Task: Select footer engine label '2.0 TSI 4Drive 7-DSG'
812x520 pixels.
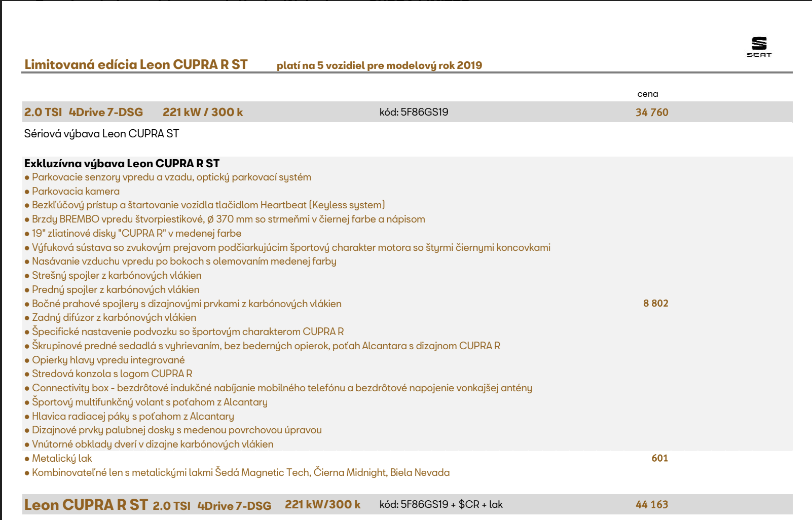Action: (x=212, y=506)
